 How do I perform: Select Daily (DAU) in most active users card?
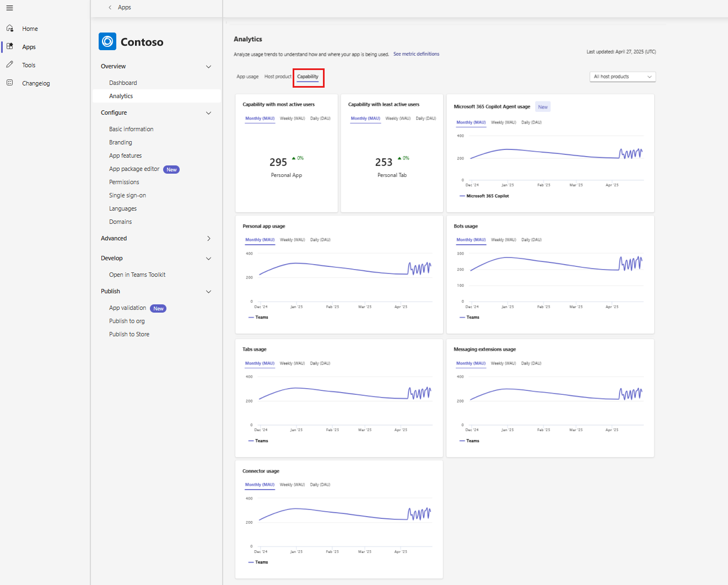320,119
